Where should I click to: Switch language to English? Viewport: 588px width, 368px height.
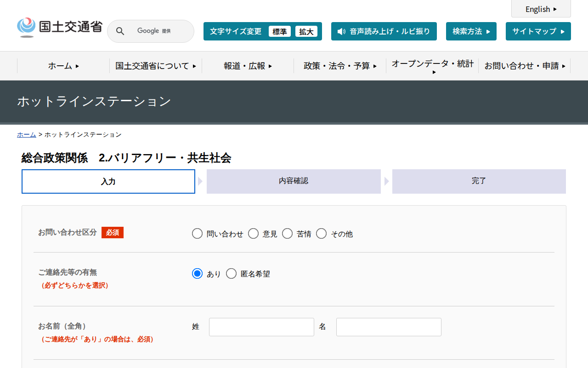click(541, 9)
